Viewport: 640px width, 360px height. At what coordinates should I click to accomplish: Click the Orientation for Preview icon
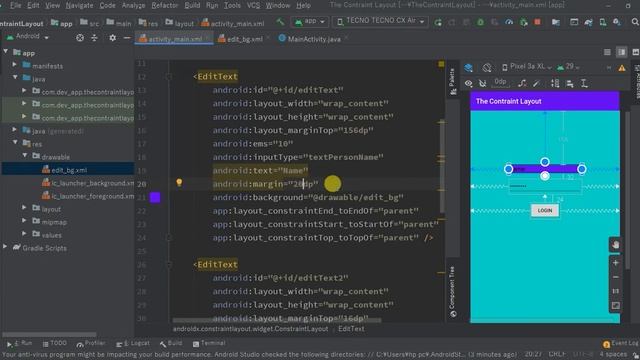click(x=487, y=67)
